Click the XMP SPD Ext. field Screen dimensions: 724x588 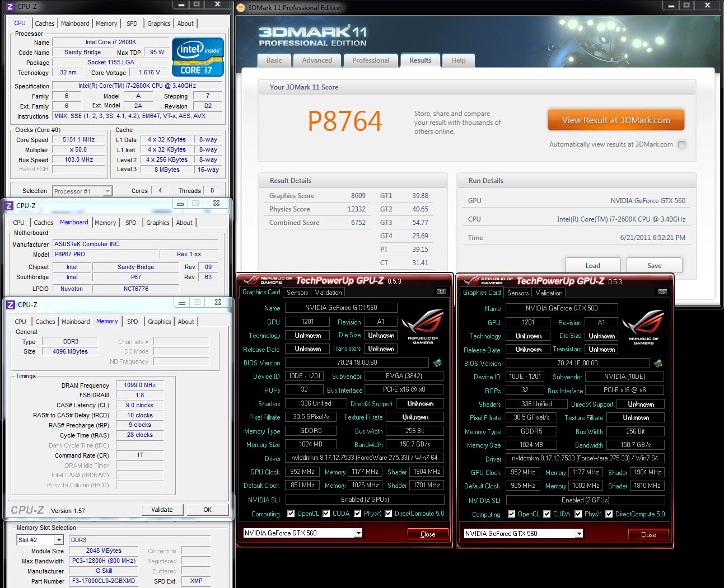click(196, 581)
